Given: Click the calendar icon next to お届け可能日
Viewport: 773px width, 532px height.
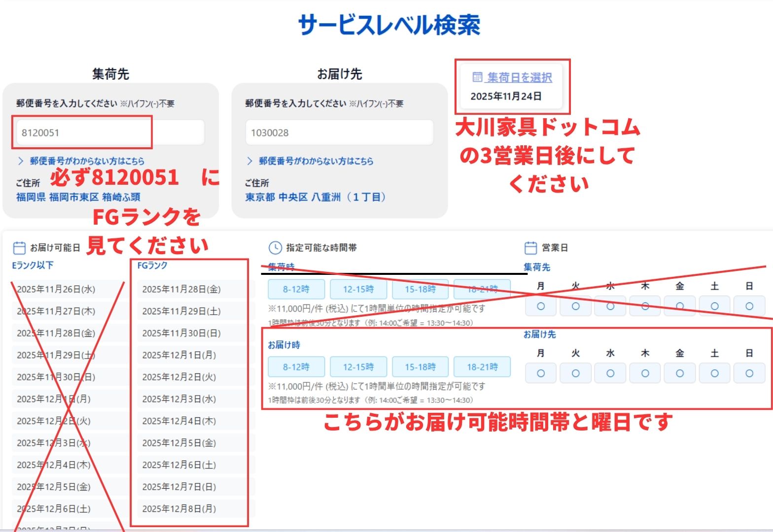Looking at the screenshot, I should pyautogui.click(x=19, y=247).
